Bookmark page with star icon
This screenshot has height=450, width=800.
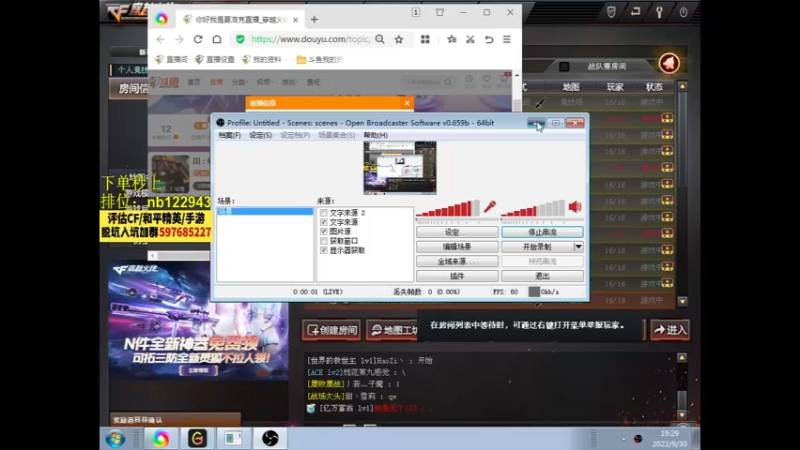(x=399, y=39)
